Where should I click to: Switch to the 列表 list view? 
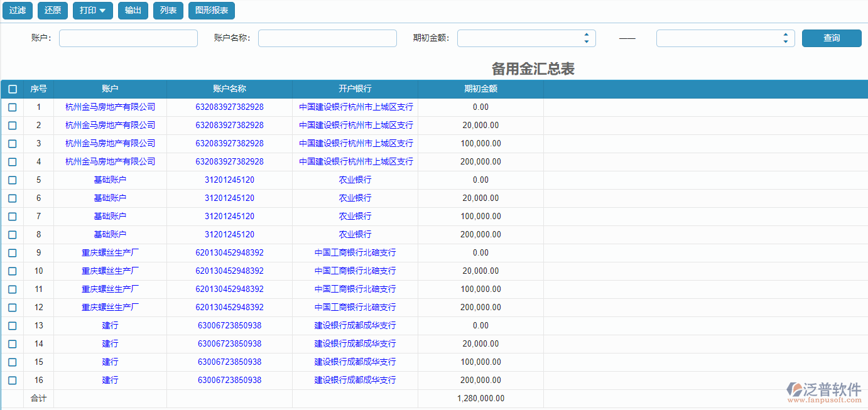tap(168, 10)
